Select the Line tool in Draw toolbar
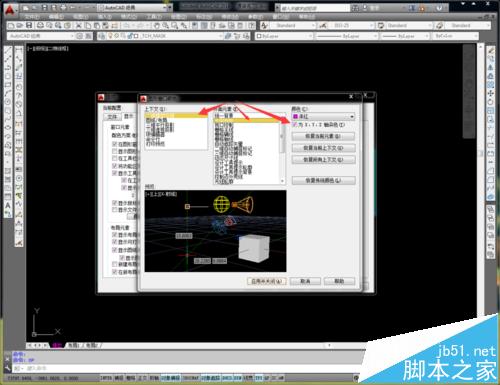 (8, 51)
